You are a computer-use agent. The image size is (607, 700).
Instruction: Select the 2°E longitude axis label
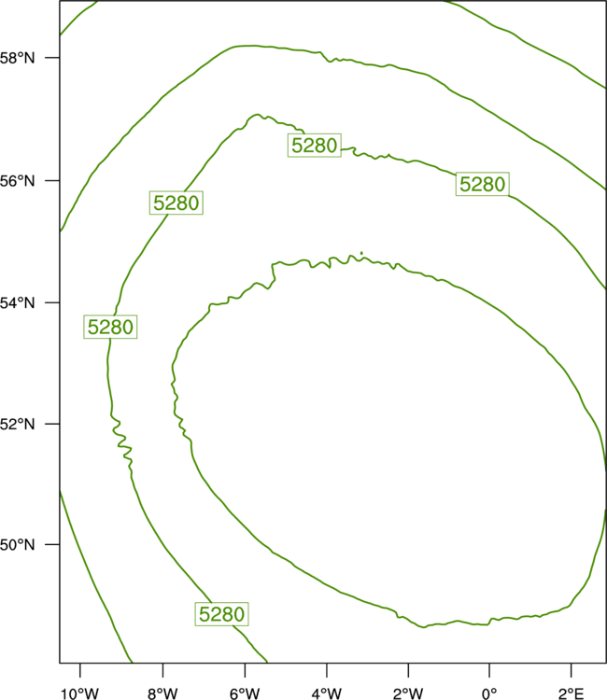[x=571, y=693]
